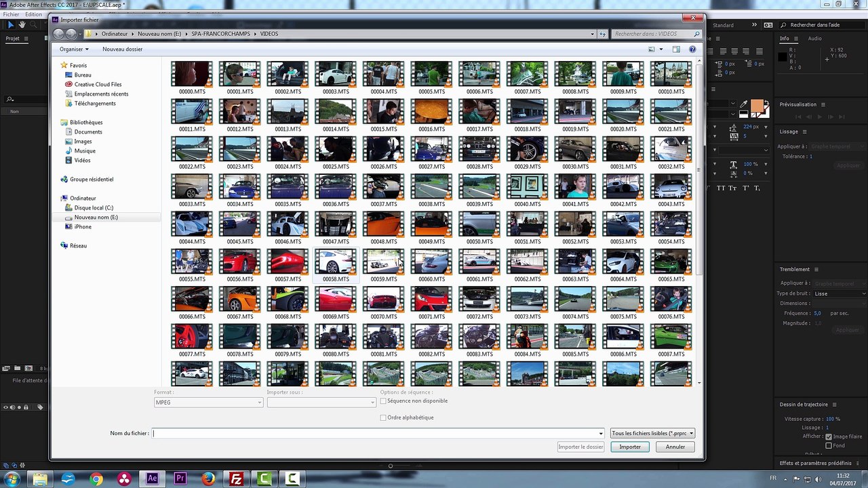Expand the Nom du fichier history arrow

[x=601, y=433]
